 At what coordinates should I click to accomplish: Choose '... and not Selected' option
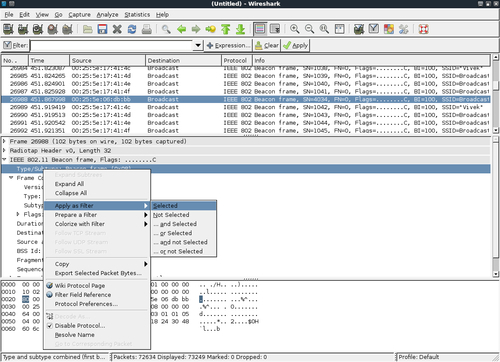point(184,242)
